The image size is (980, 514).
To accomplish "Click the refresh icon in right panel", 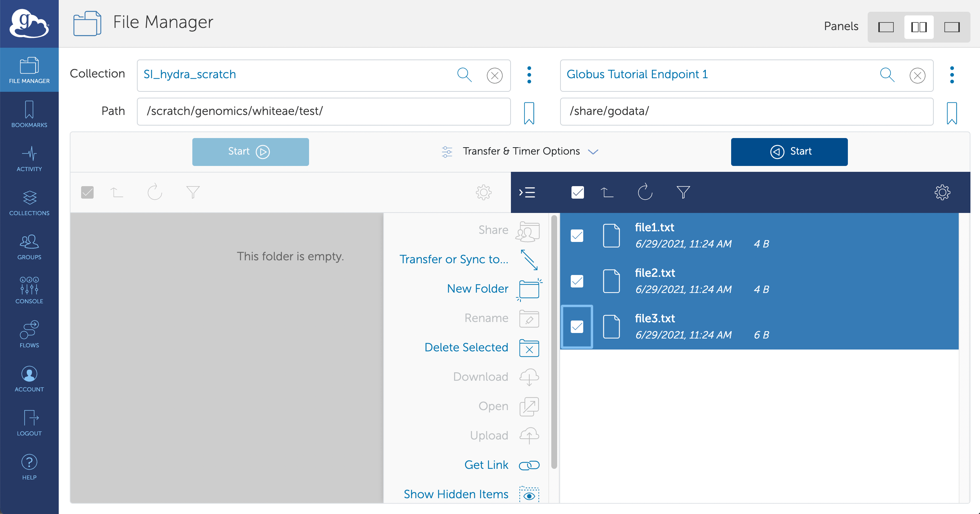I will [645, 192].
